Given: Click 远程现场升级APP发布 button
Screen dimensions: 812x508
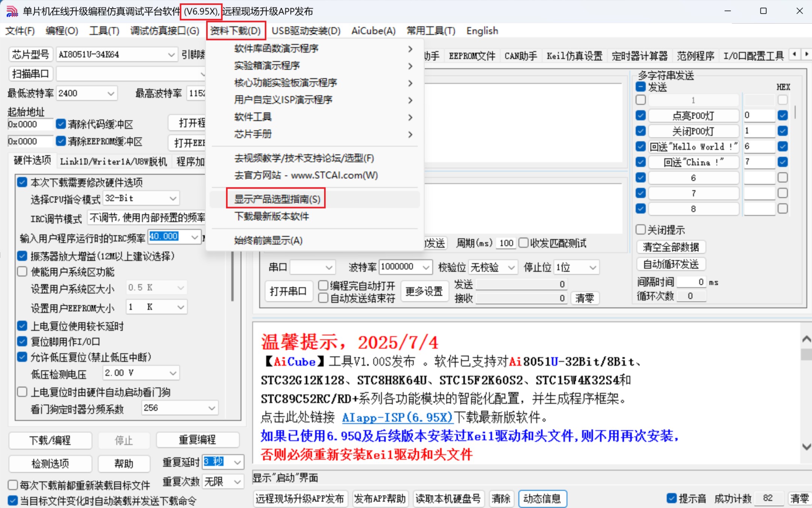Looking at the screenshot, I should [300, 499].
